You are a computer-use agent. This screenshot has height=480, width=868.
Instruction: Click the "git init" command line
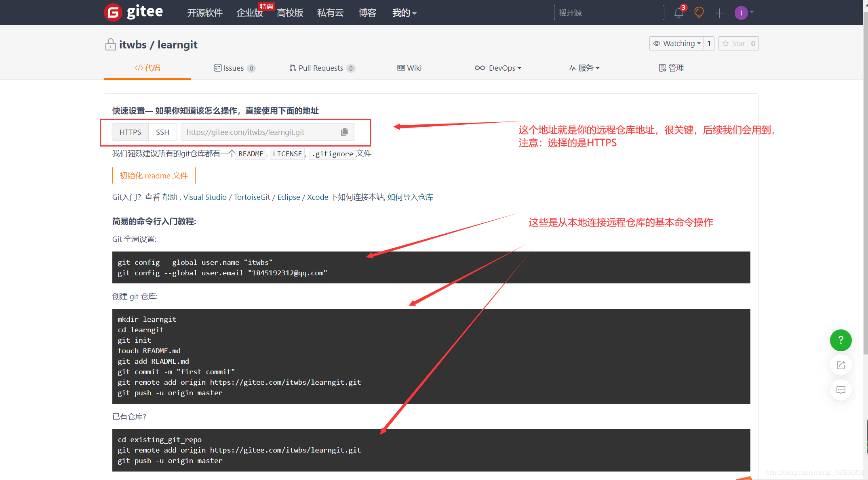[134, 340]
